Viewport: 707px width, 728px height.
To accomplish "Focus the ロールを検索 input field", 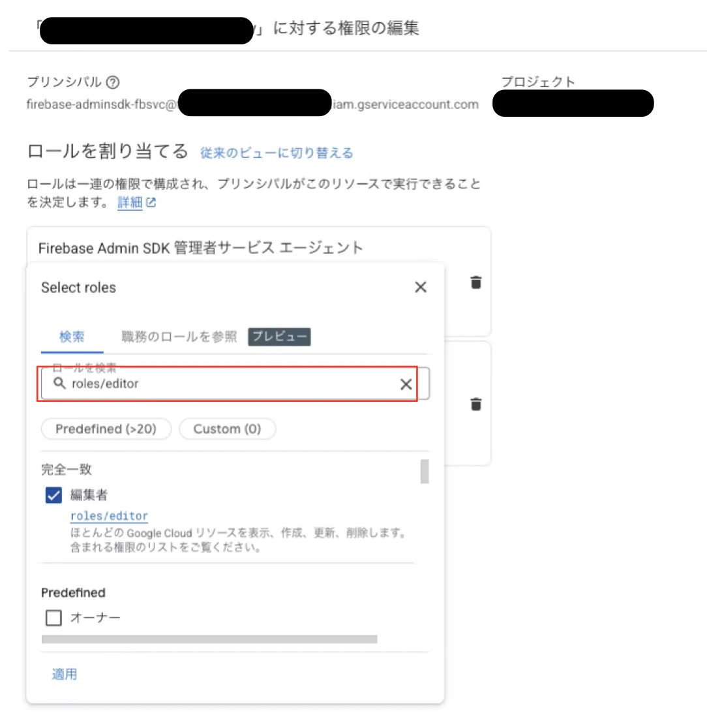I will pos(235,384).
